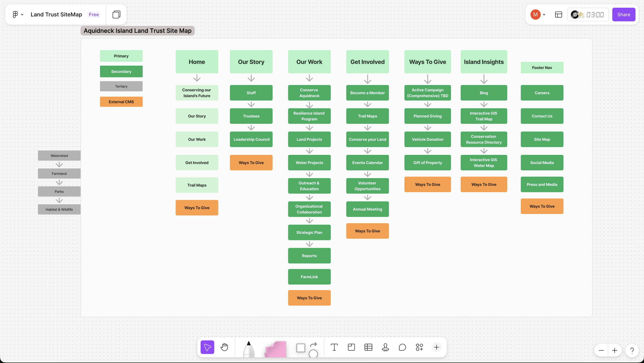The width and height of the screenshot is (644, 363).
Task: Click the Conserve Aquidneck node
Action: pyautogui.click(x=309, y=93)
